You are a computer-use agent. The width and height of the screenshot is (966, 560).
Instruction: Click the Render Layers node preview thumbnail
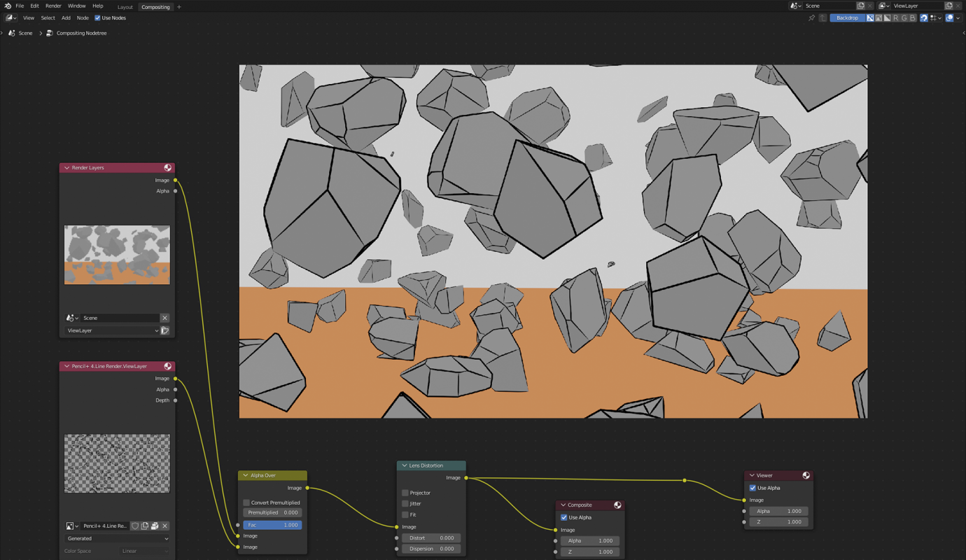click(117, 254)
